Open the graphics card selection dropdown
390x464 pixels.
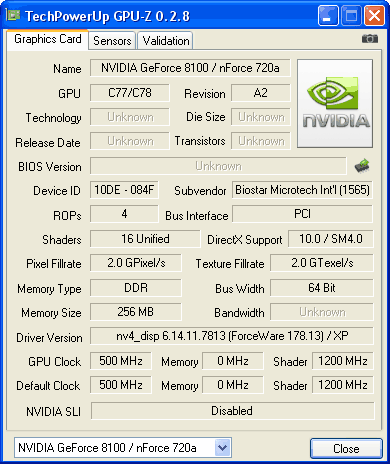tap(222, 448)
